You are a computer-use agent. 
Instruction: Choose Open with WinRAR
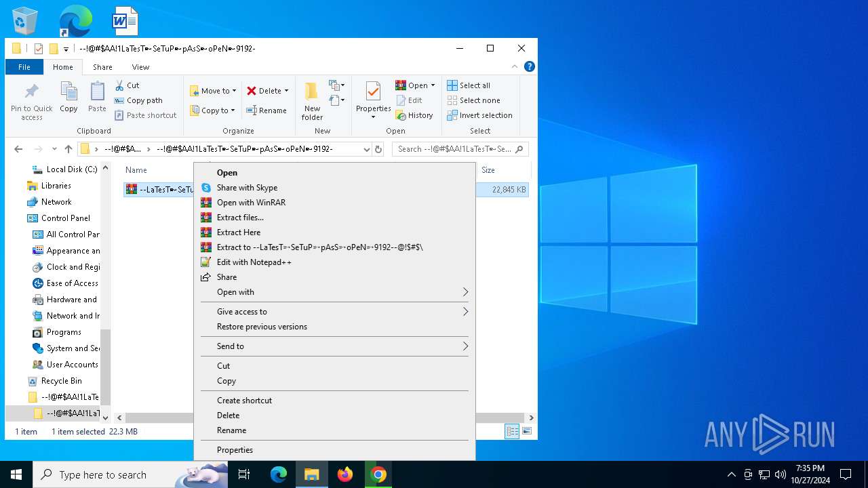334,203
